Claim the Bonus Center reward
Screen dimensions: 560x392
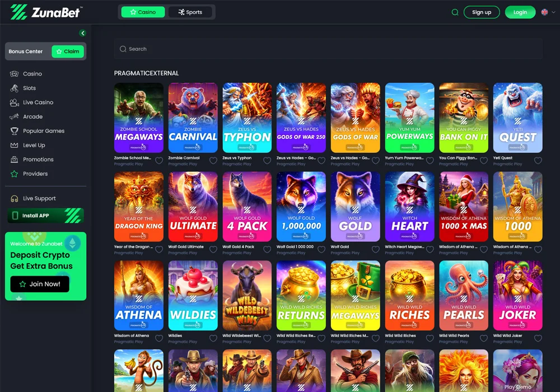click(x=68, y=51)
